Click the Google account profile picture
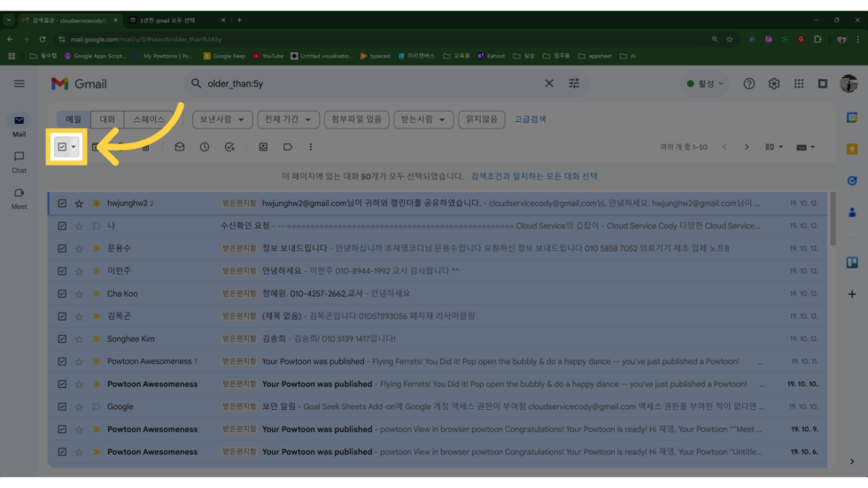868x488 pixels. click(x=849, y=83)
